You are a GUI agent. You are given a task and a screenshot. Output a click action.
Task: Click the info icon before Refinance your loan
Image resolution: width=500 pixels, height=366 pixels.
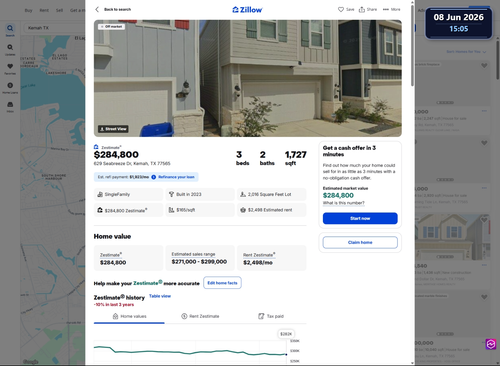[x=154, y=177]
